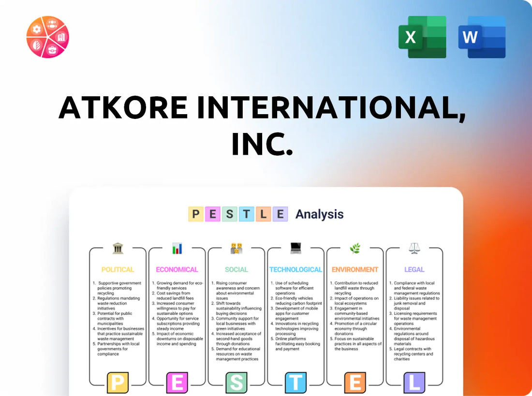This screenshot has width=532, height=396.
Task: Select the ENVIRONMENT column heading
Action: [355, 269]
